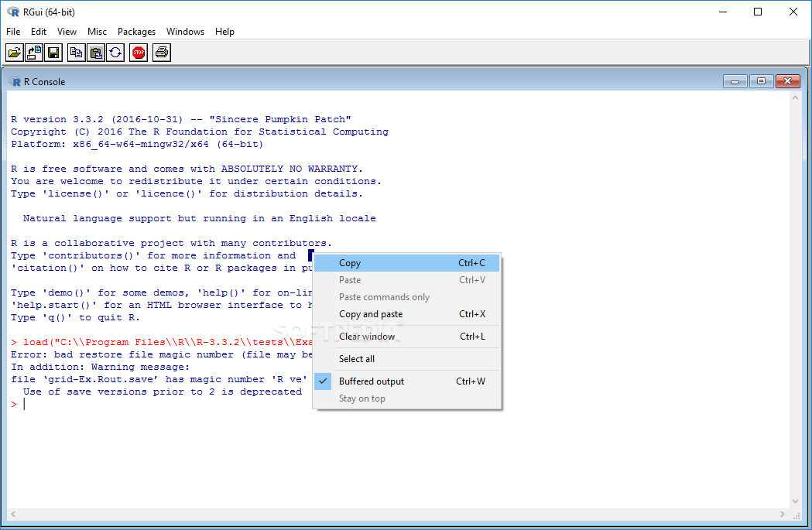Pick Copy and paste in the context menu
This screenshot has height=530, width=812.
[371, 314]
